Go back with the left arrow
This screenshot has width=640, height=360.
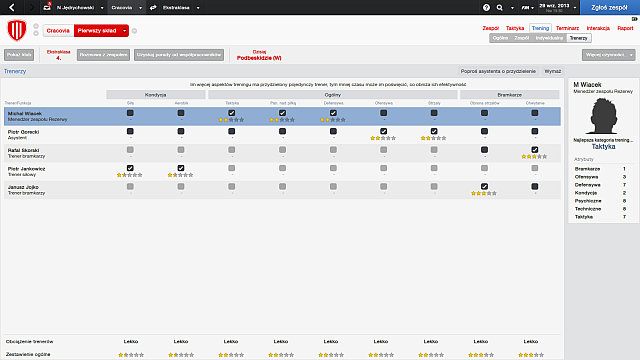(11, 7)
